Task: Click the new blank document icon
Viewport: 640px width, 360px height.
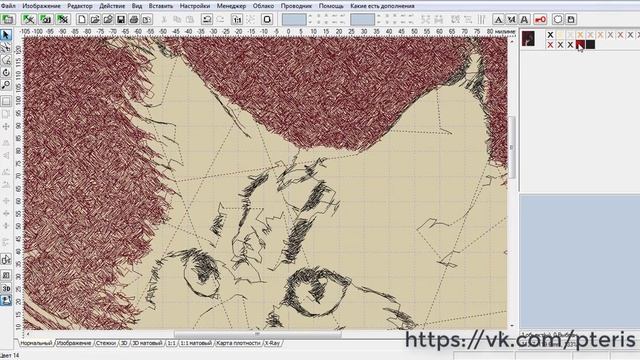Action: tap(82, 19)
